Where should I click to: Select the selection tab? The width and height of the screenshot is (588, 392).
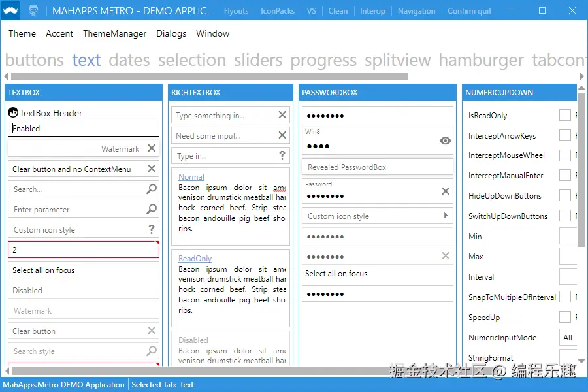click(192, 60)
